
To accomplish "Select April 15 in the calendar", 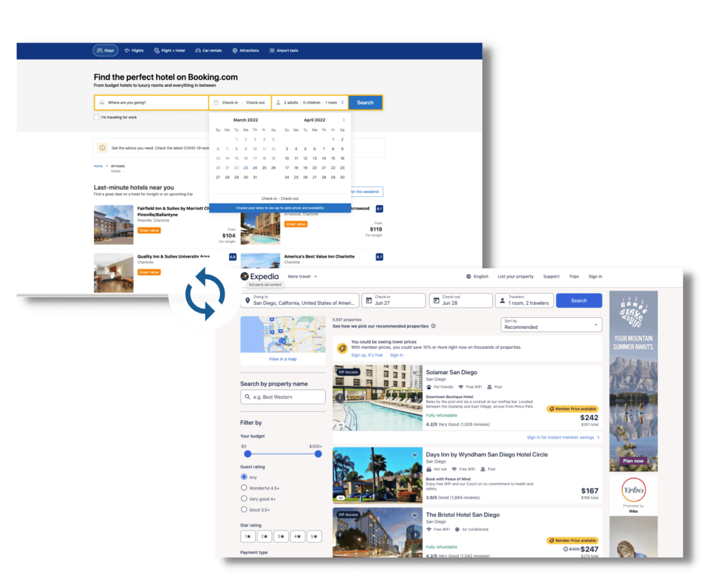I will (x=333, y=158).
